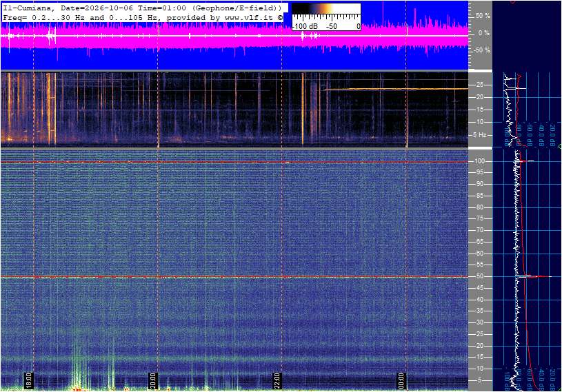Click the 75 Hz frequency axis label

tap(479, 218)
